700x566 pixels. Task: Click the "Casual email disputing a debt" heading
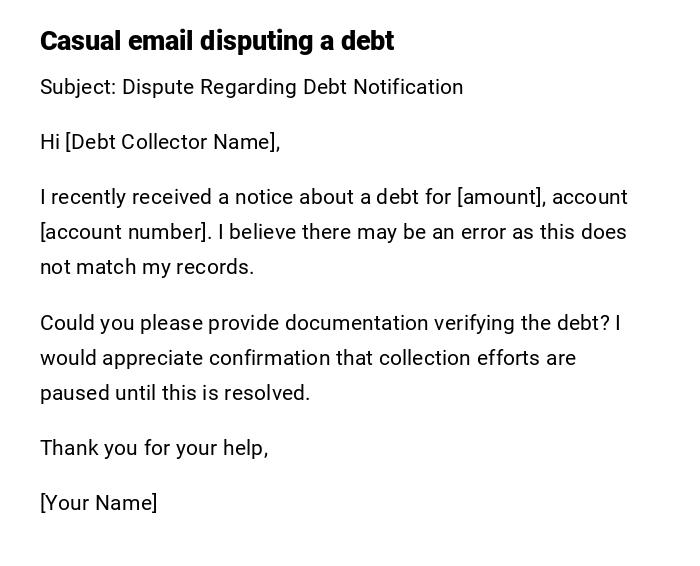(217, 41)
